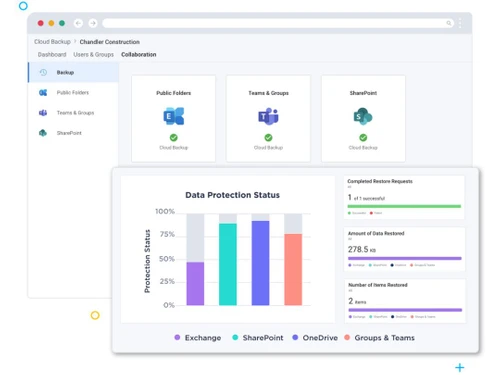Image resolution: width=500 pixels, height=375 pixels.
Task: Click the Groups & Teams legend coral dot
Action: (347, 337)
